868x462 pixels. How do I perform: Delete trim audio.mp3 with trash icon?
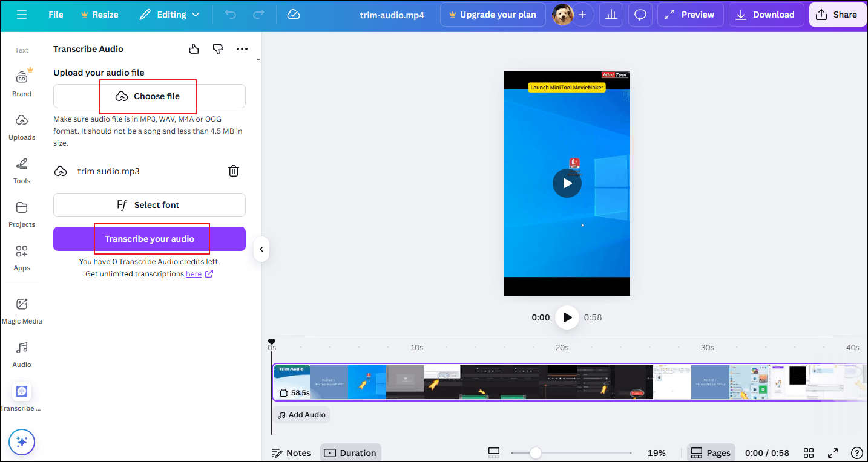[234, 171]
